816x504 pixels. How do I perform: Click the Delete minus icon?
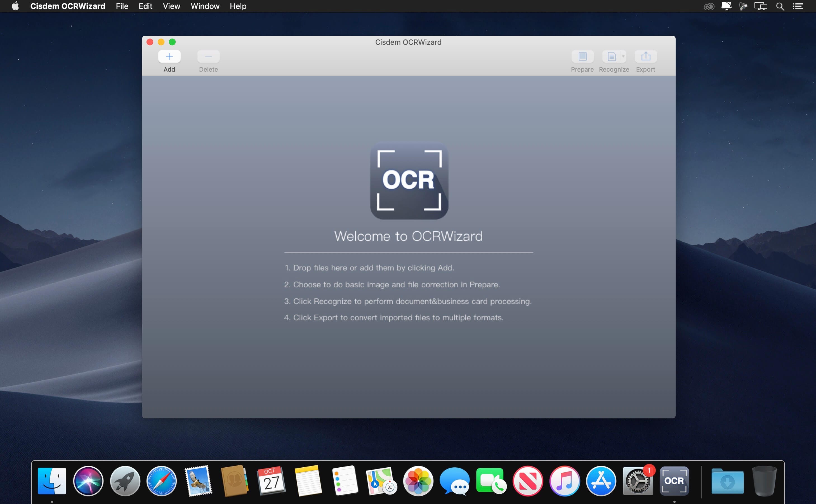[208, 56]
